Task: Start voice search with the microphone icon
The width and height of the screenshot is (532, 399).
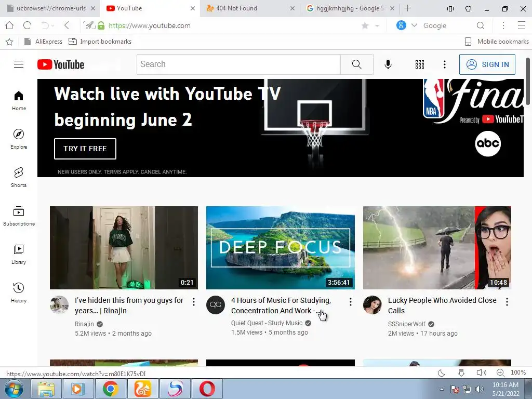Action: point(388,64)
